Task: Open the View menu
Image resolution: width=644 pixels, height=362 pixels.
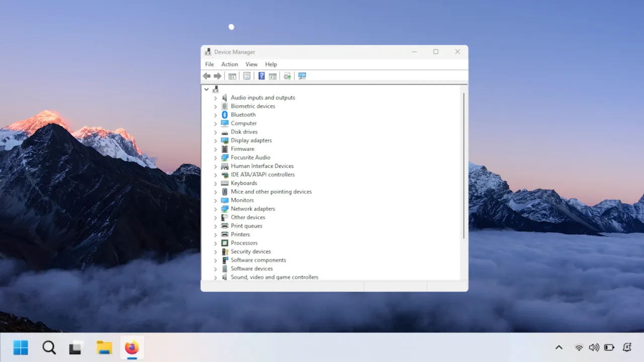Action: pos(251,64)
